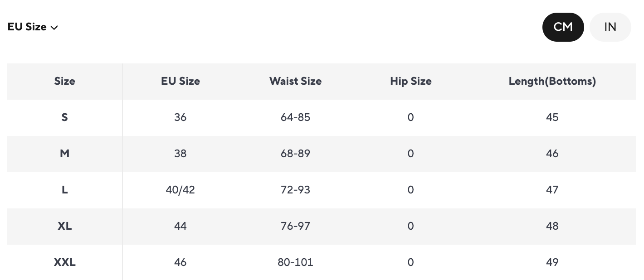Click the Length(Bottoms) column header
Viewport: 644px width, 280px height.
552,82
